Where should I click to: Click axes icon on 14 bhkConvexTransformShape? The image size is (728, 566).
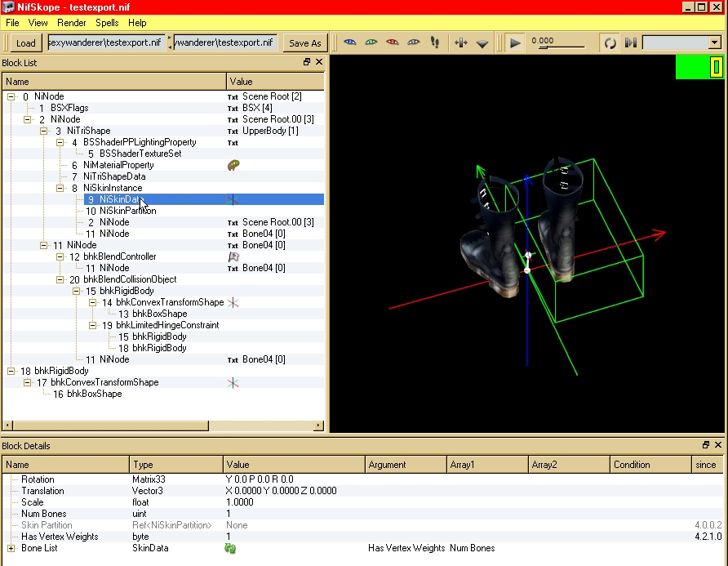tap(233, 302)
